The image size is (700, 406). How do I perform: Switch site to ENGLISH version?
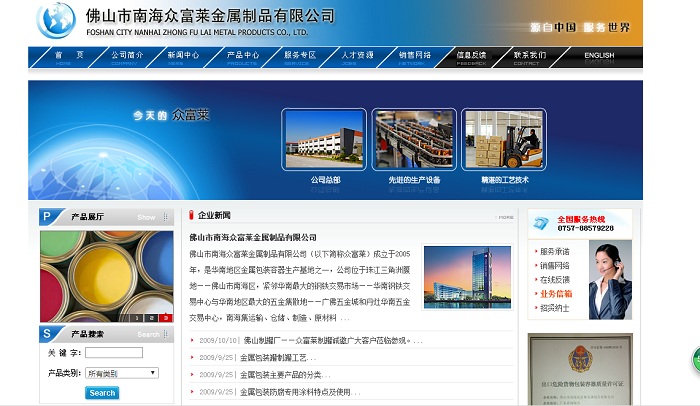pos(599,56)
